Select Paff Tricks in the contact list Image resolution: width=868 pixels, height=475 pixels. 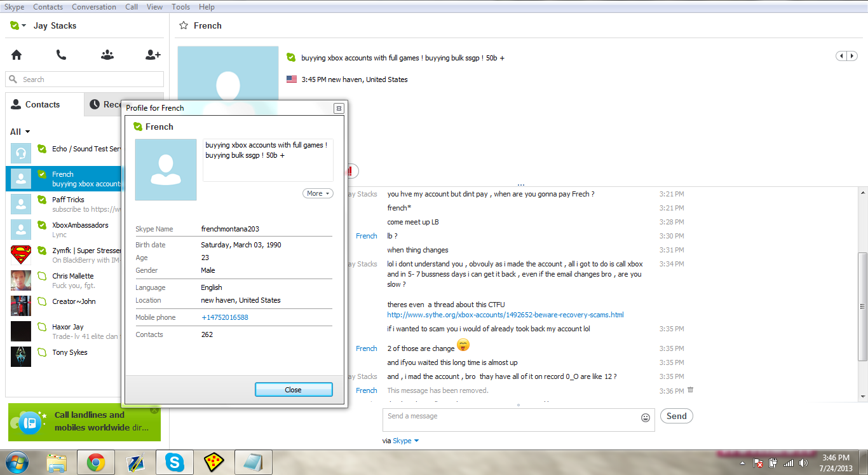pyautogui.click(x=64, y=204)
